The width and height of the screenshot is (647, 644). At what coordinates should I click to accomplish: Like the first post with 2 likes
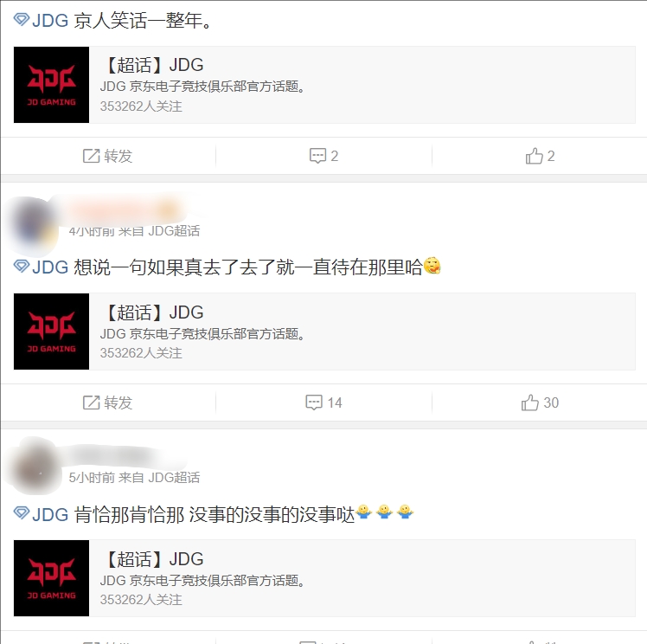tap(540, 156)
